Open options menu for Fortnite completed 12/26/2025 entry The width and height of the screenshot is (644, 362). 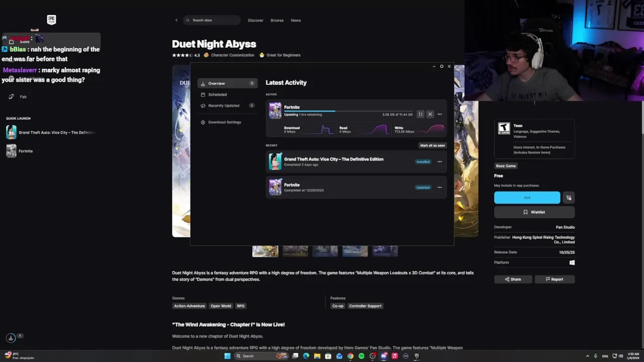point(440,188)
